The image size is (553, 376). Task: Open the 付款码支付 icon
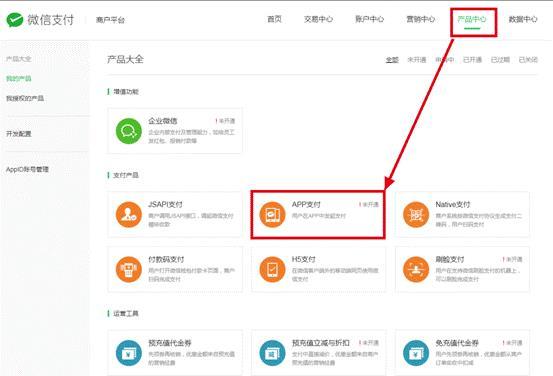click(129, 269)
